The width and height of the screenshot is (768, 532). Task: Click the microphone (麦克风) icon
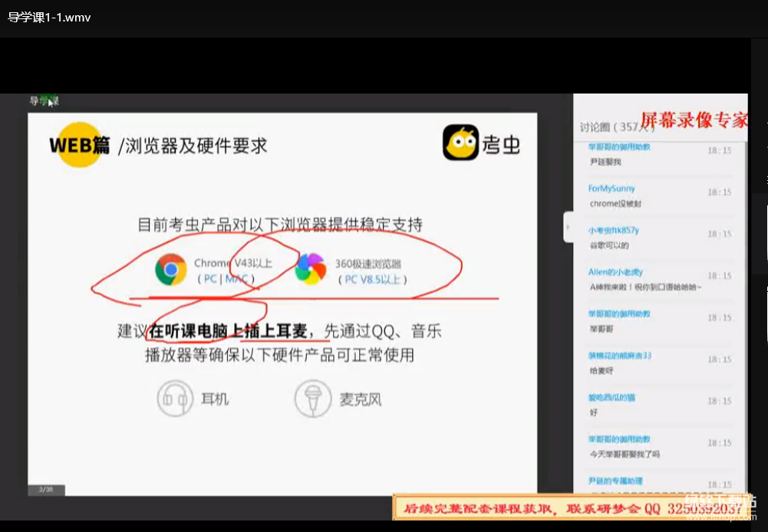click(x=312, y=399)
